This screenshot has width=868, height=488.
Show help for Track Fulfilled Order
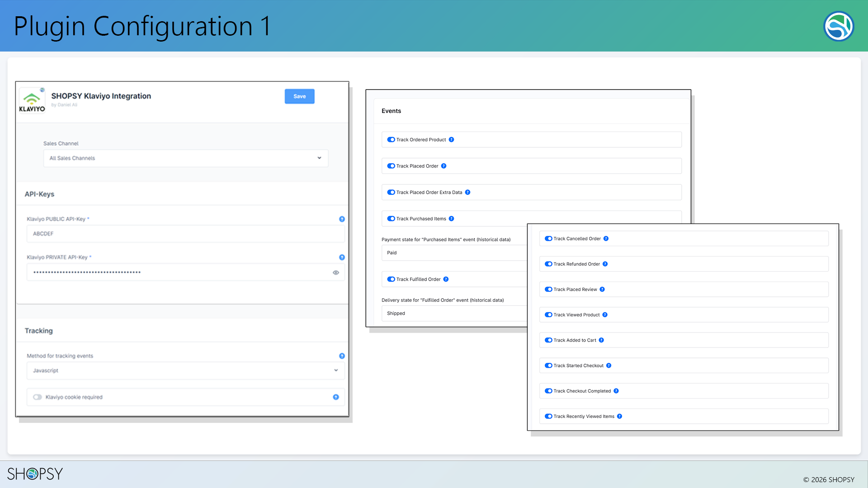[x=446, y=279]
